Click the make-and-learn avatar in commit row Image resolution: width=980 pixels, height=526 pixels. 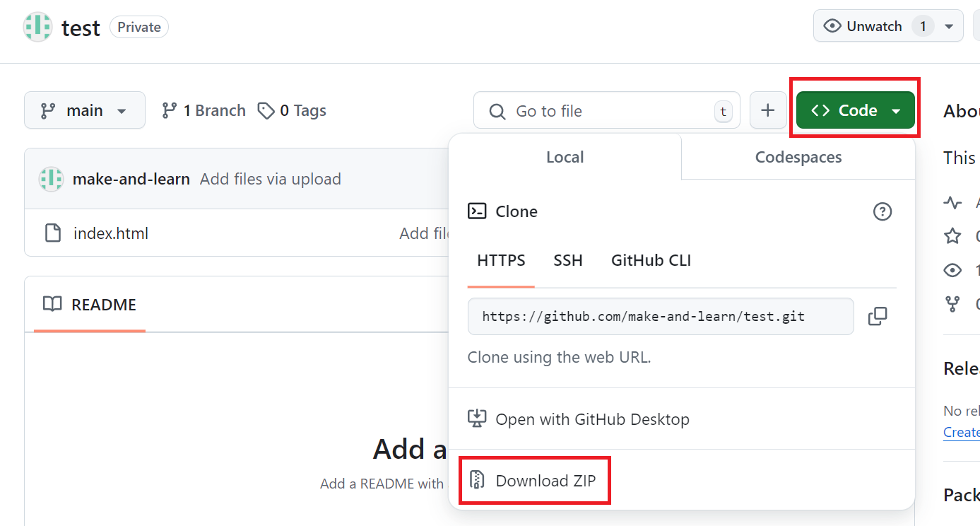coord(51,180)
